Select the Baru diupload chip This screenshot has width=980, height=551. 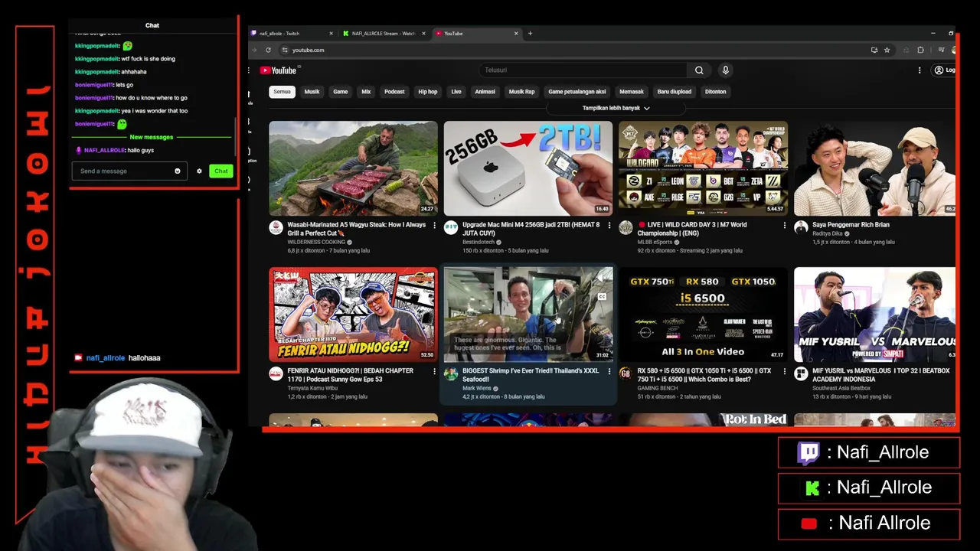click(x=675, y=92)
